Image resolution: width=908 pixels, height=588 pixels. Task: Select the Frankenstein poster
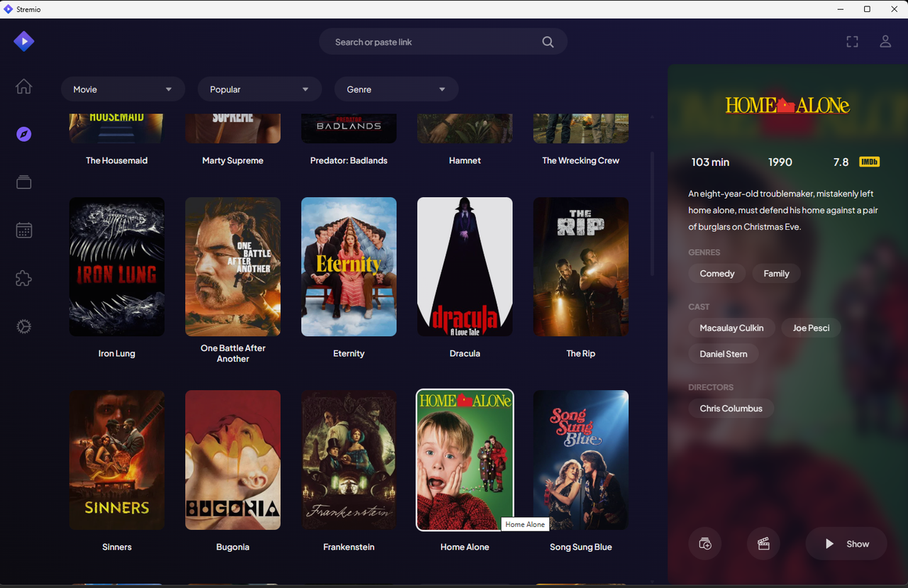pos(349,460)
